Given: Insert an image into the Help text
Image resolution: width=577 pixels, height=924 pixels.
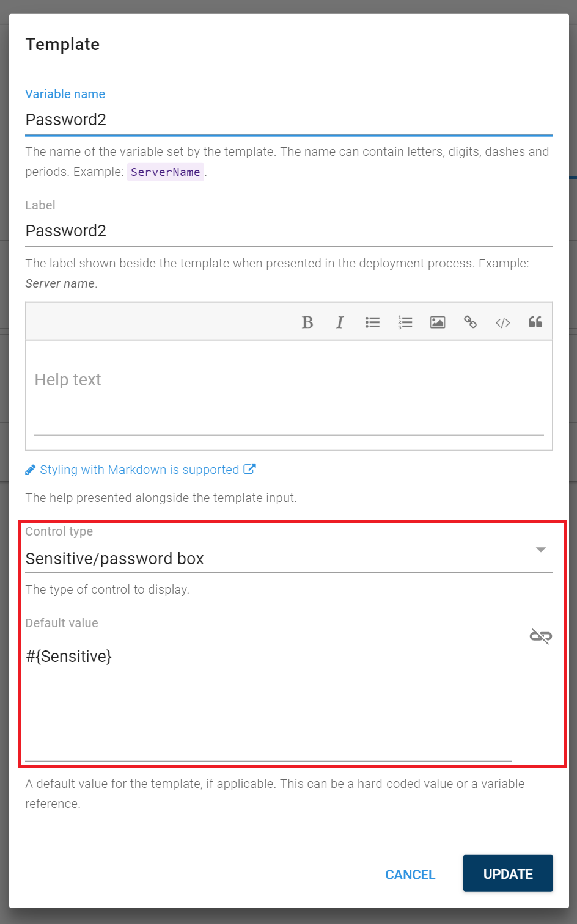Looking at the screenshot, I should (x=437, y=322).
